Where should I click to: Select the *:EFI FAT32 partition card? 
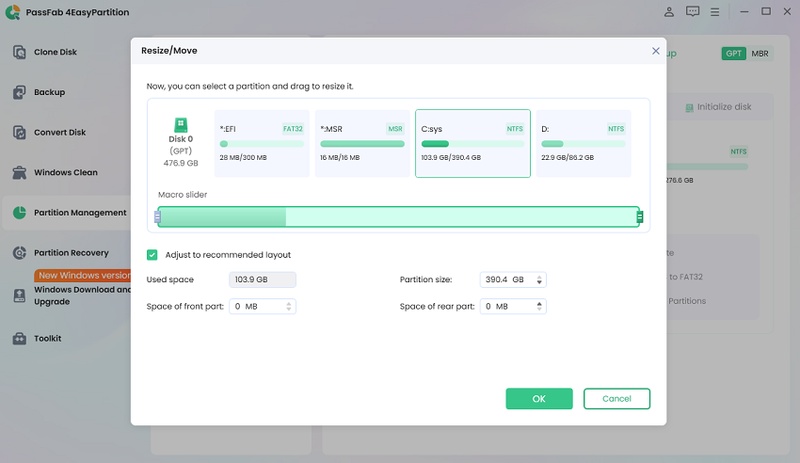[x=262, y=143]
